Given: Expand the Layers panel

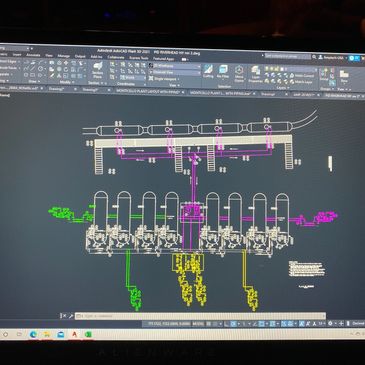Looking at the screenshot, I should 282,88.
